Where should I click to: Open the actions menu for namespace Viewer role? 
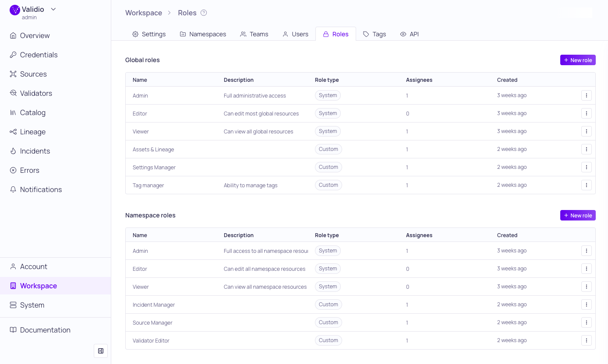click(x=587, y=287)
